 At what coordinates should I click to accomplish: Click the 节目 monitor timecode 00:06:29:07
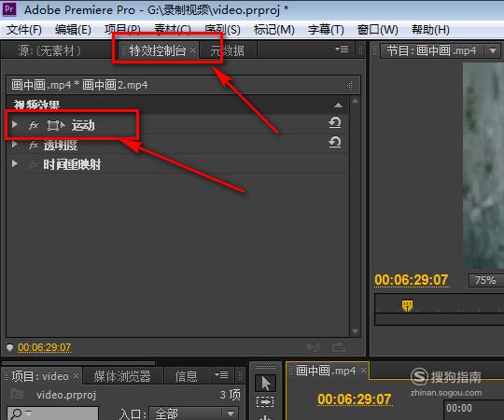[x=411, y=280]
